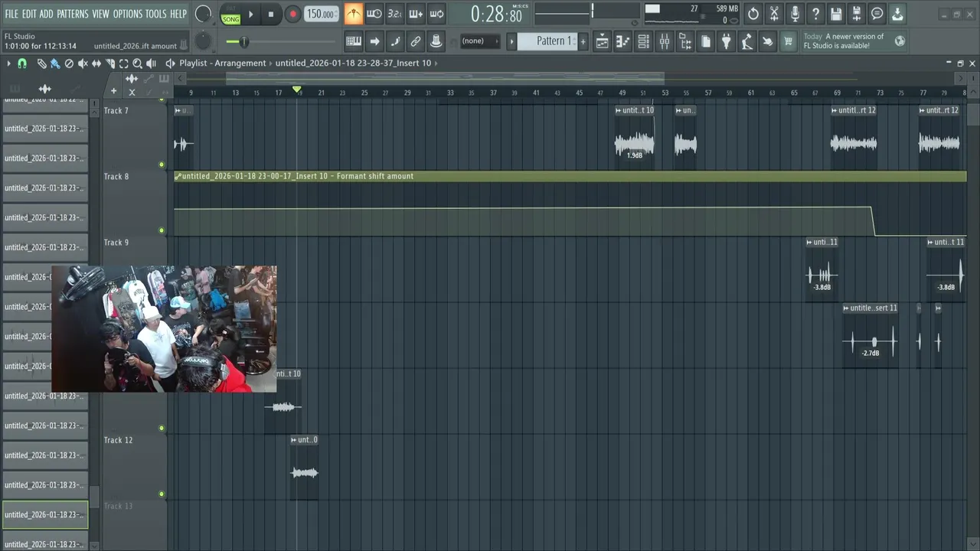980x551 pixels.
Task: Click the render export audio icon
Action: click(857, 14)
